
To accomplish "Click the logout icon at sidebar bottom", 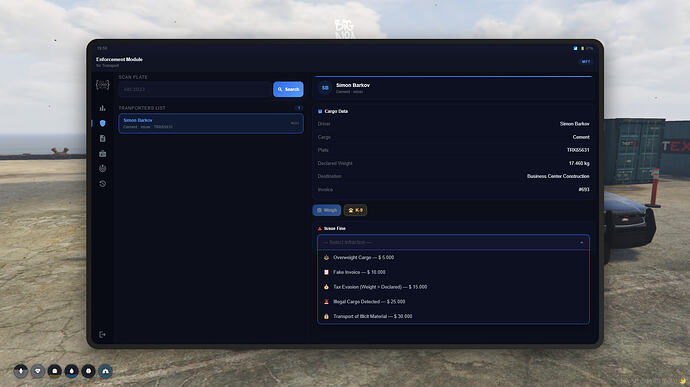I will click(102, 335).
